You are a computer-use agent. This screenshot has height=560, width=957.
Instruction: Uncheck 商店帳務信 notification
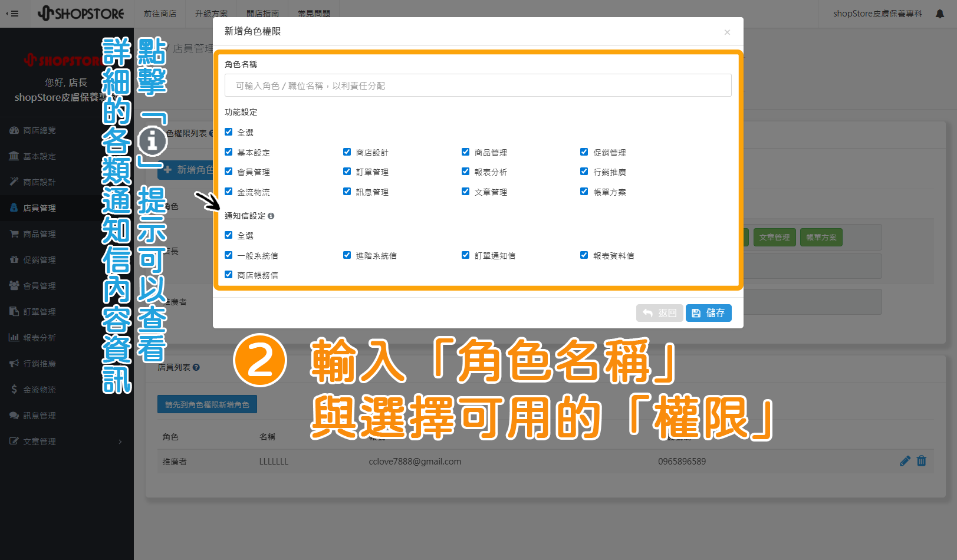coord(229,275)
